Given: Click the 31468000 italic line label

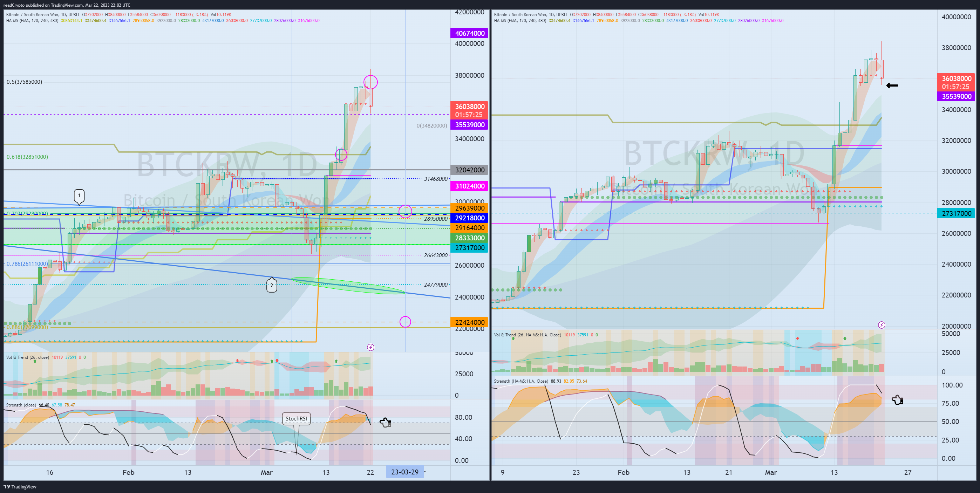Looking at the screenshot, I should click(x=436, y=179).
